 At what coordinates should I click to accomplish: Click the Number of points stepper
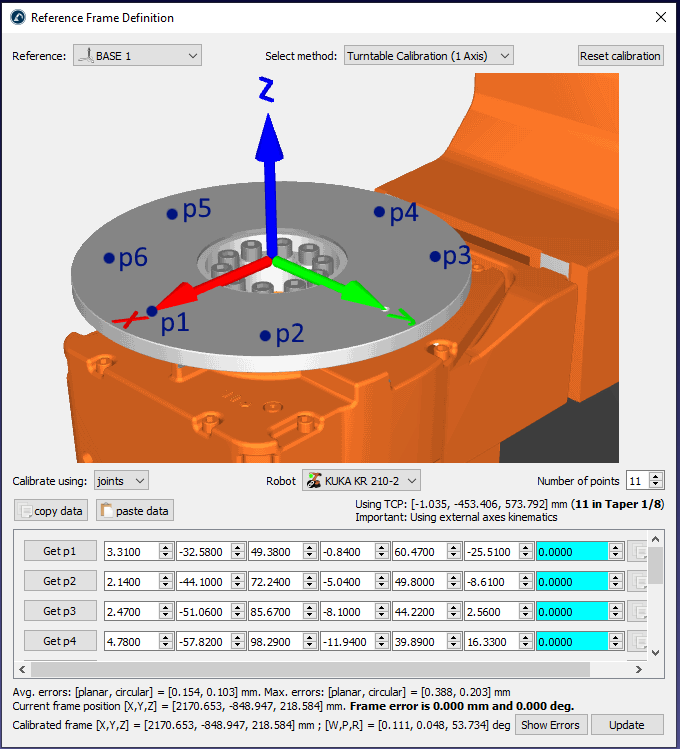pos(645,481)
